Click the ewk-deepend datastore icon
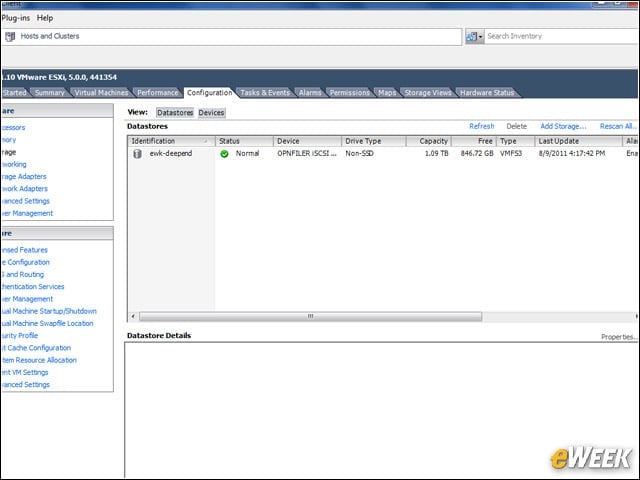 pyautogui.click(x=138, y=154)
